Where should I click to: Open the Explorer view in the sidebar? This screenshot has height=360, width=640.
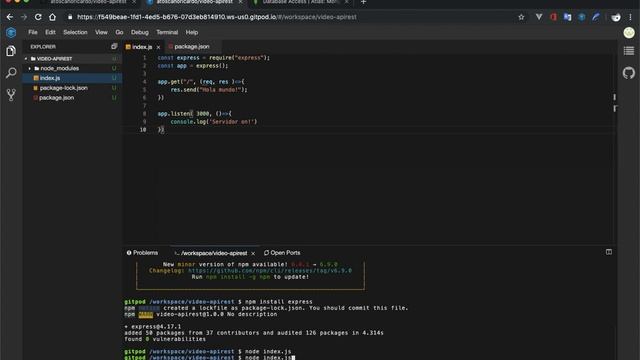(x=11, y=51)
